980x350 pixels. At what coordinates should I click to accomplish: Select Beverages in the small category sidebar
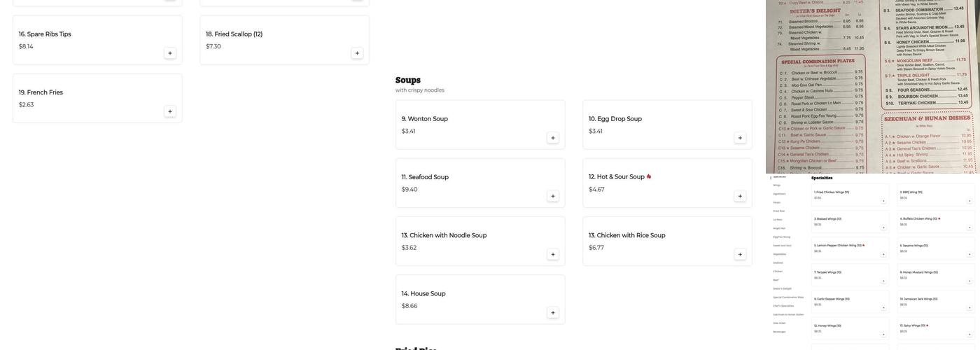[779, 332]
